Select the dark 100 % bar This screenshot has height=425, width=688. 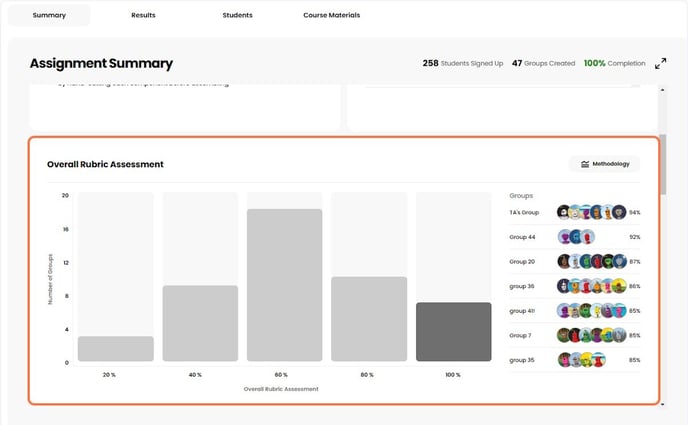453,331
